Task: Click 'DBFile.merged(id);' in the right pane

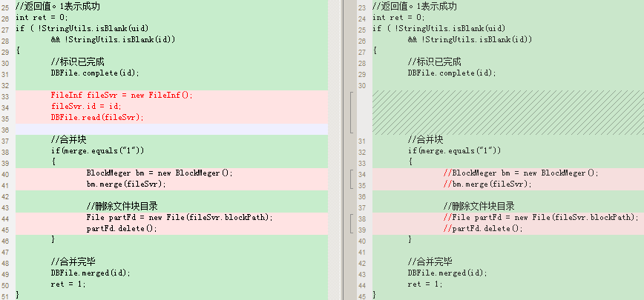Action: 447,273
